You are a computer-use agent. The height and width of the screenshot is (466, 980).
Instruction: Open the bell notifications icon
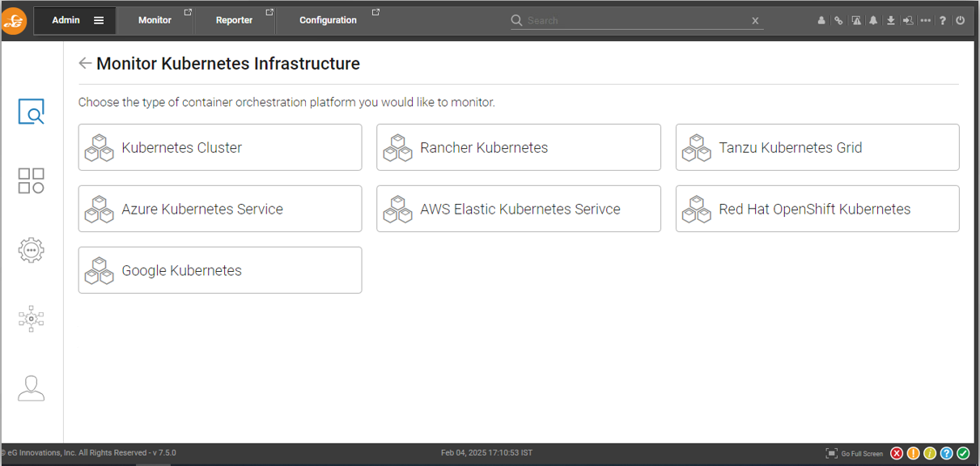873,21
